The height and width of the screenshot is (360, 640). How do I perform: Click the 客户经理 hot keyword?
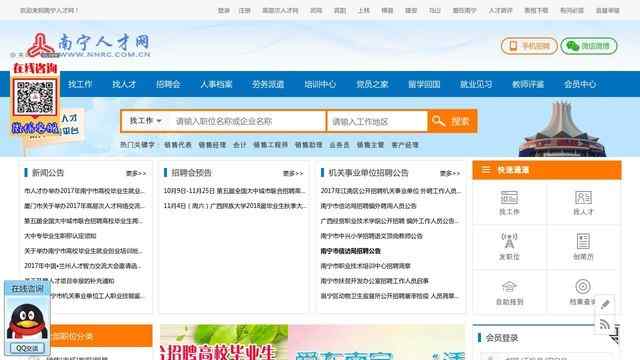[405, 145]
